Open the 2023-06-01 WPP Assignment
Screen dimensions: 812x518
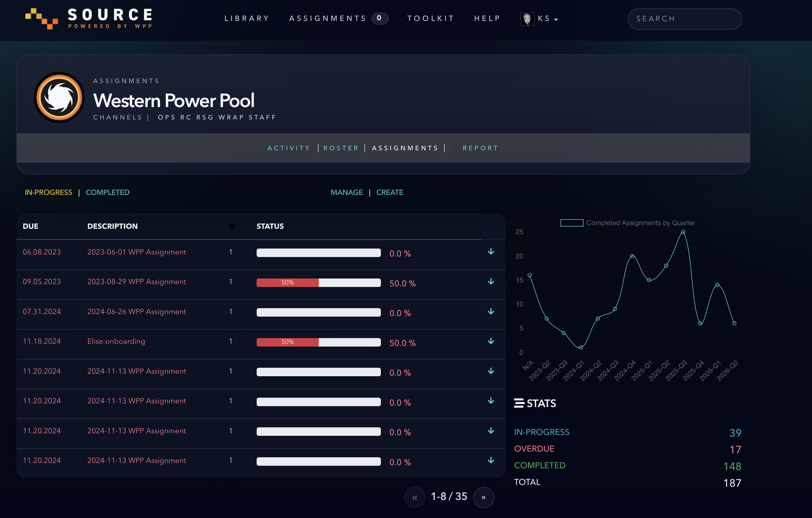pyautogui.click(x=137, y=252)
